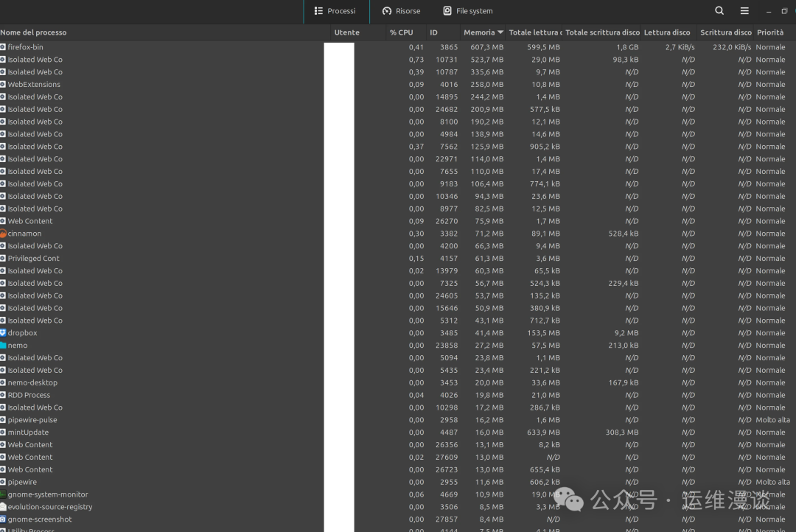Sort by Utente column header
Image resolution: width=796 pixels, height=532 pixels.
tap(346, 32)
